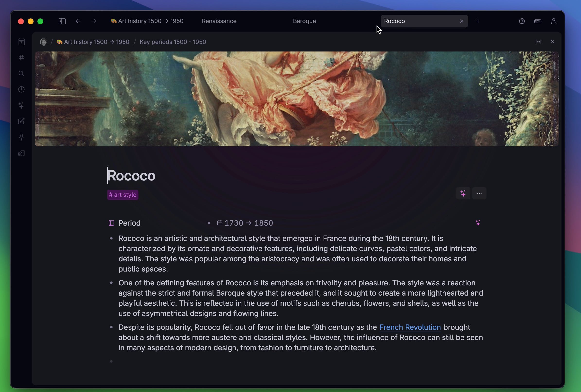
Task: Open recent history clock icon
Action: (21, 89)
